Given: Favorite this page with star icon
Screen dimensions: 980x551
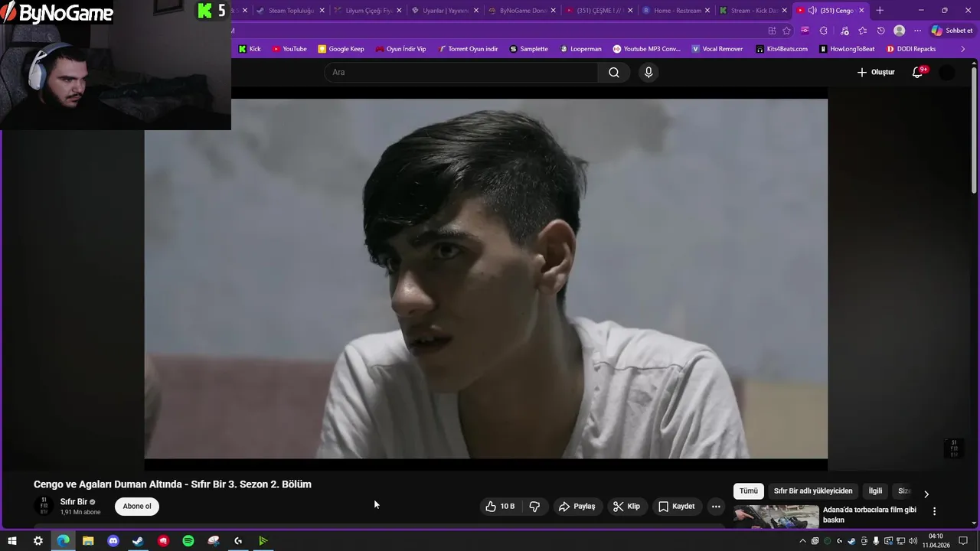Looking at the screenshot, I should pyautogui.click(x=786, y=31).
